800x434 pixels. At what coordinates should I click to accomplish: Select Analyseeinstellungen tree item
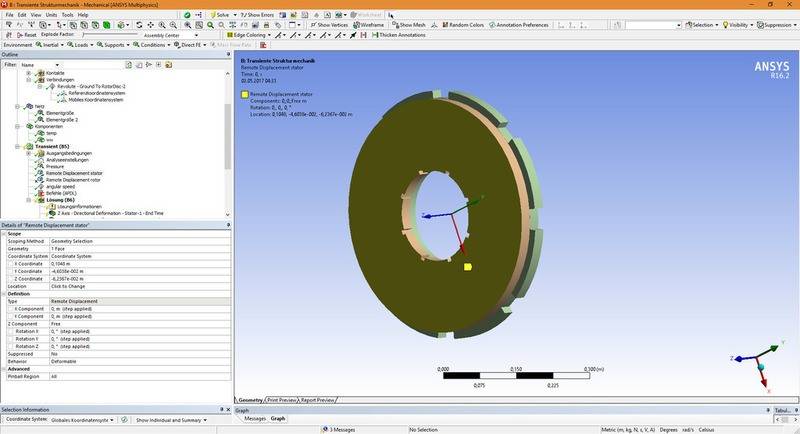pyautogui.click(x=67, y=160)
